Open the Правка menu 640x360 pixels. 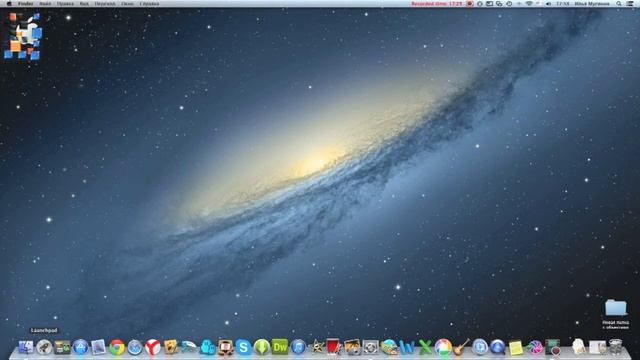tap(65, 4)
